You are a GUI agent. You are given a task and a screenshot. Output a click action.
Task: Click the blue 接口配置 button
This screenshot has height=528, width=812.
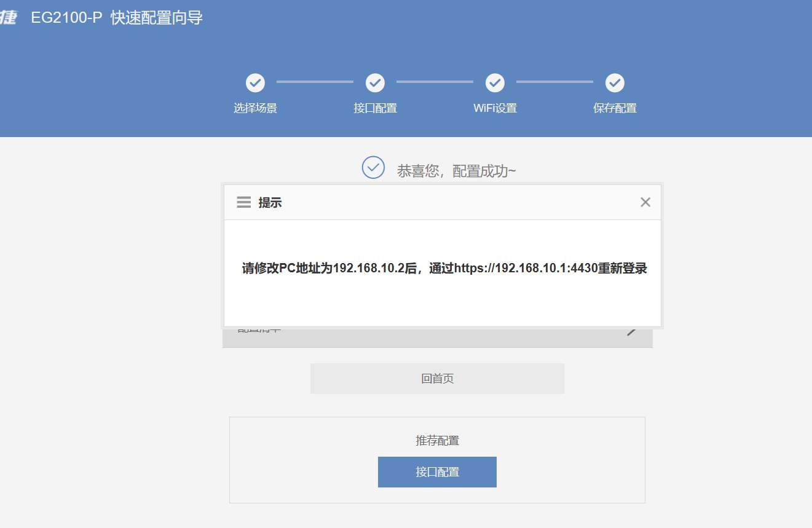point(437,472)
